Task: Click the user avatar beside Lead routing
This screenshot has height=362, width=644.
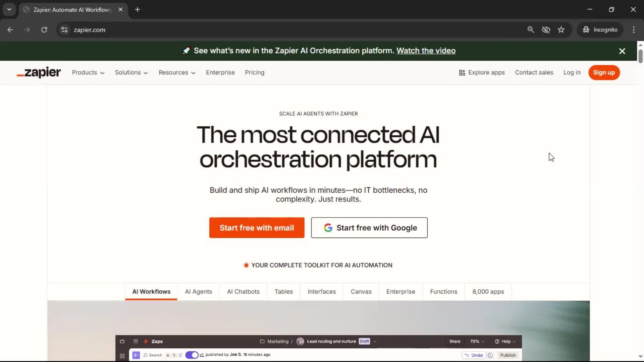Action: point(300,342)
